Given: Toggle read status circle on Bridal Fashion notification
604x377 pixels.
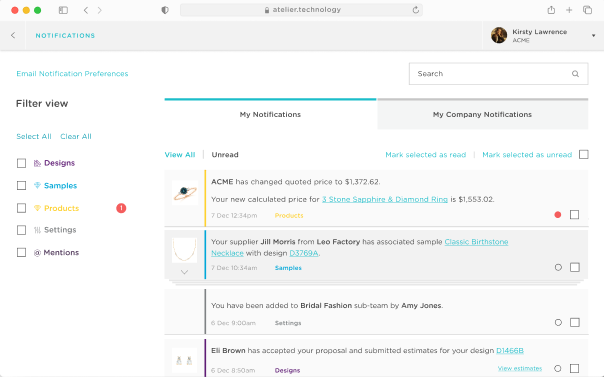Looking at the screenshot, I should click(558, 322).
